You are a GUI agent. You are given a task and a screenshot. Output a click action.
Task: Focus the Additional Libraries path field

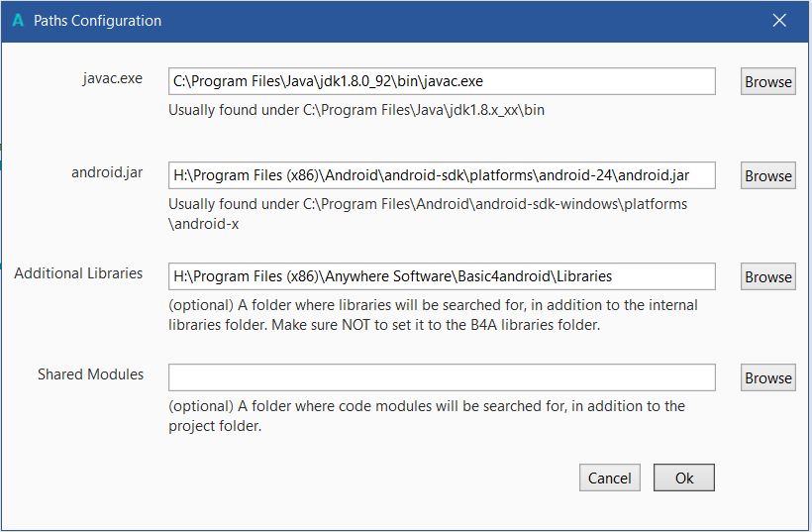coord(442,276)
